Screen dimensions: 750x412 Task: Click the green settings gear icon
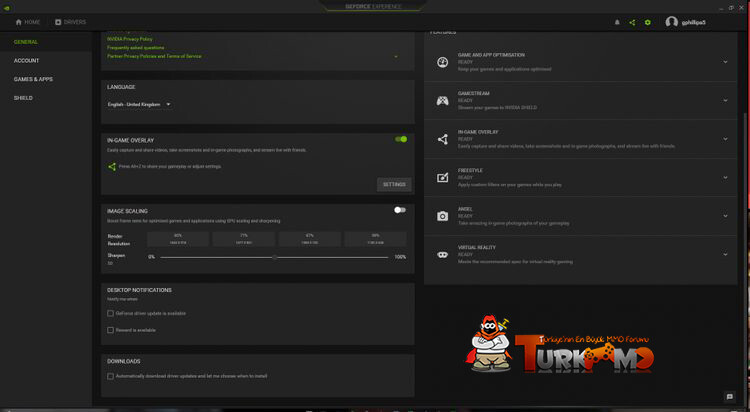click(x=648, y=22)
